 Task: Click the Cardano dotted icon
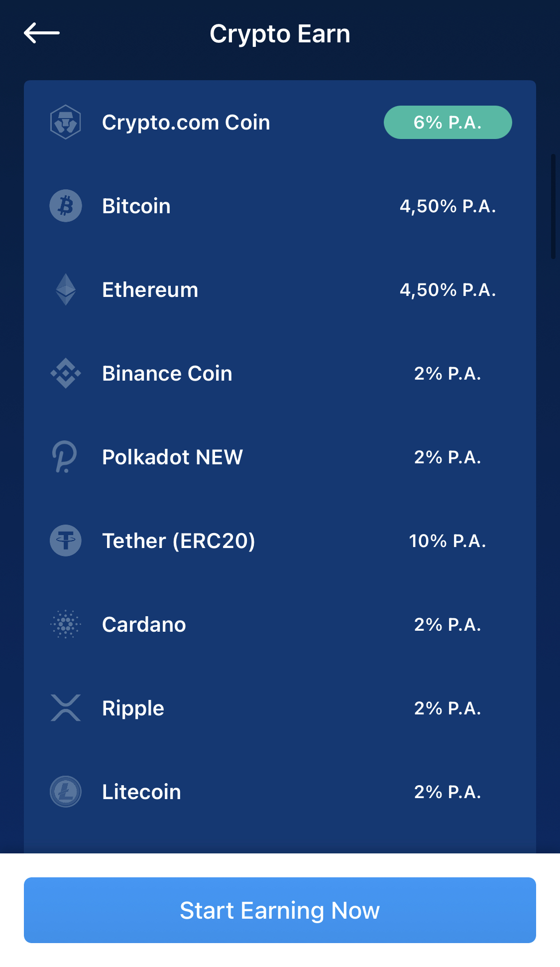[66, 624]
